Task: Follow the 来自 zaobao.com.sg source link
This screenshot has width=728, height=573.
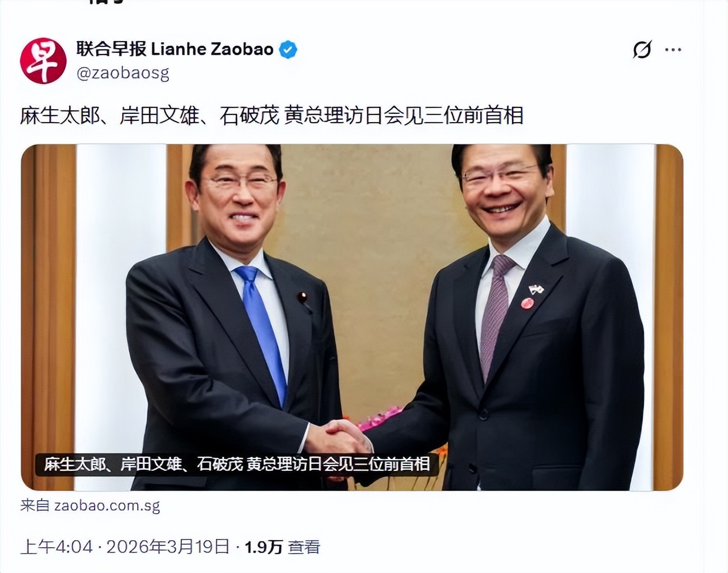Action: (90, 505)
